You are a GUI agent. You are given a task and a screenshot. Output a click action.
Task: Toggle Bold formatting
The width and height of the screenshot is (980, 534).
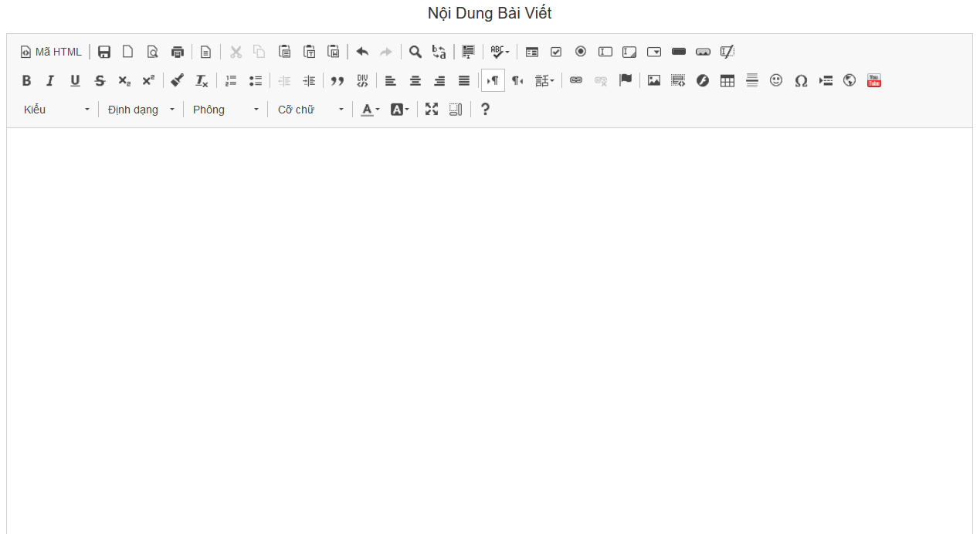tap(26, 80)
